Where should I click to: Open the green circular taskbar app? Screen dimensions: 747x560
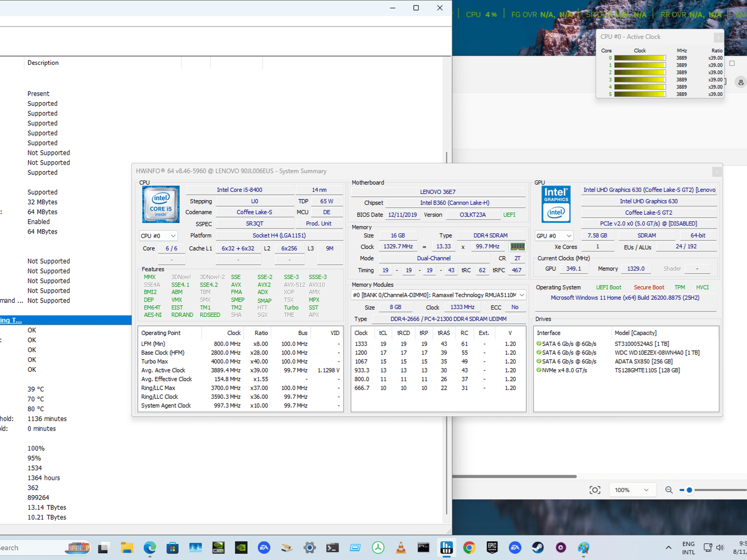pos(378,548)
